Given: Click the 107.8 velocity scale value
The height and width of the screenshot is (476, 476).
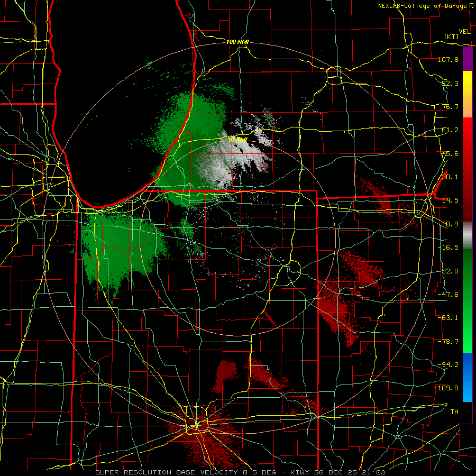Looking at the screenshot, I should click(448, 59).
